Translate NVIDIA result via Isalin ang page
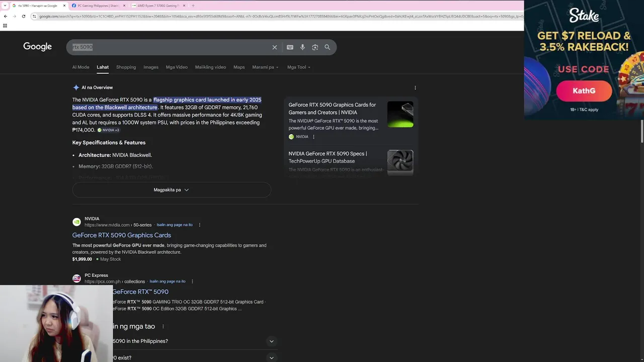This screenshot has height=362, width=644. coord(175,225)
